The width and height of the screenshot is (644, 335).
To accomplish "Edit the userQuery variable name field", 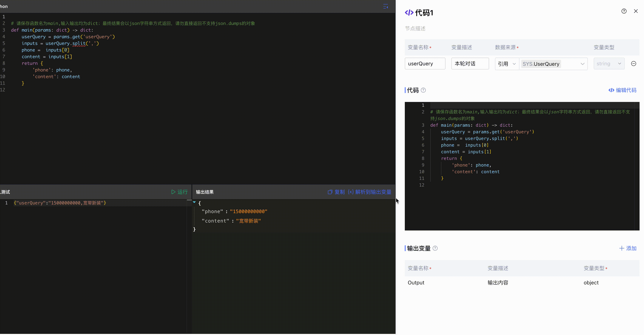I will coord(425,64).
